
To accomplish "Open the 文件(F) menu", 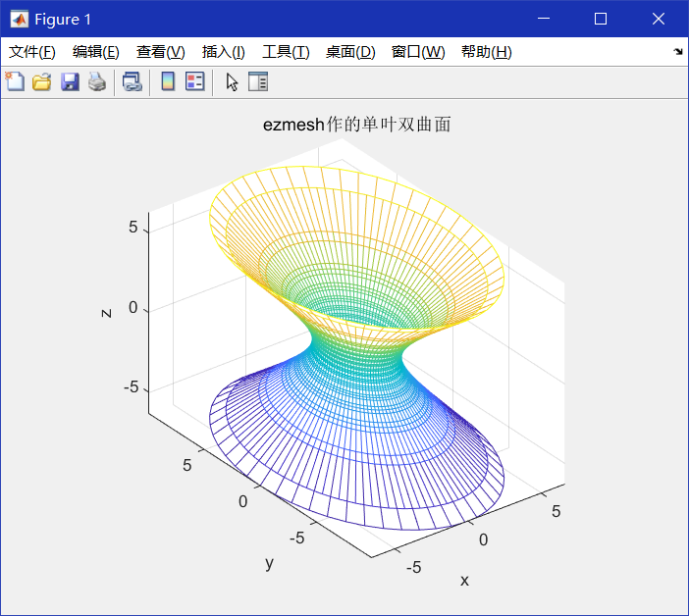I will (x=32, y=52).
